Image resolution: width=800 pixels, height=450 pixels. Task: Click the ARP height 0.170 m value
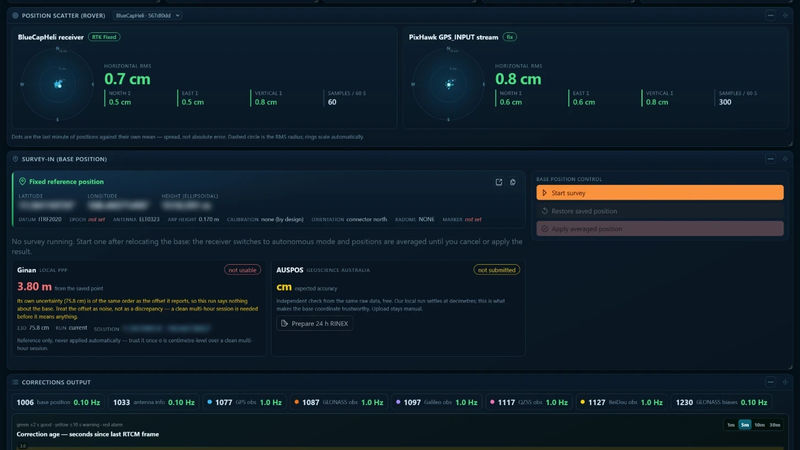(208, 219)
